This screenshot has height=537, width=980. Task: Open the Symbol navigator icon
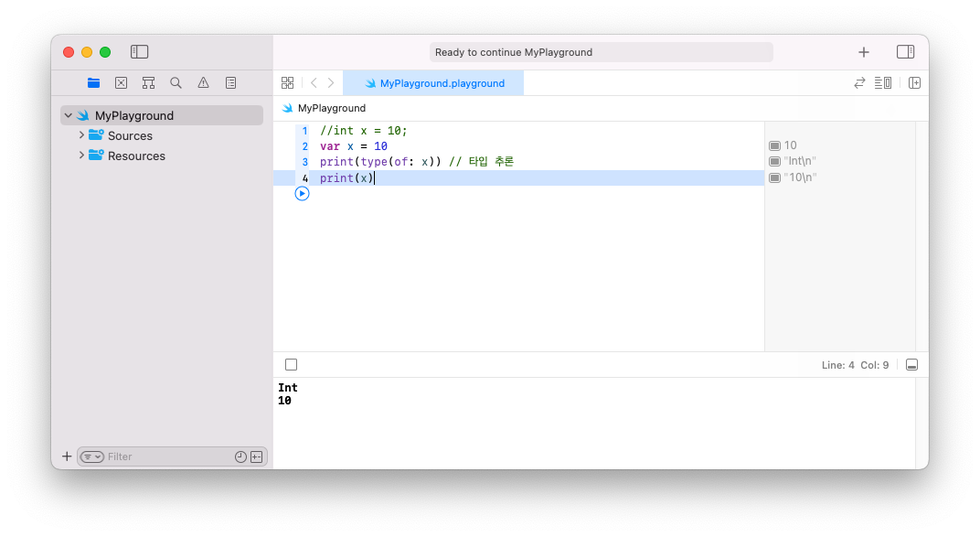coord(148,82)
